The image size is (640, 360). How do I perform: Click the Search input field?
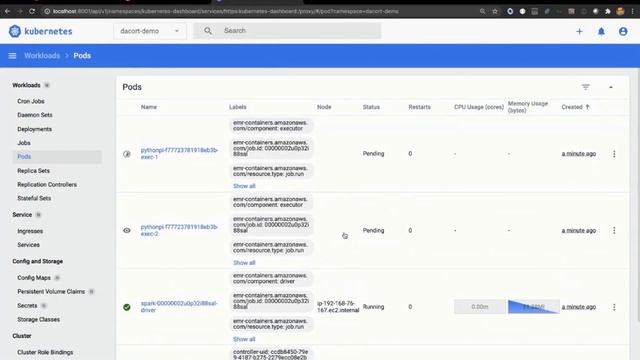click(x=287, y=31)
